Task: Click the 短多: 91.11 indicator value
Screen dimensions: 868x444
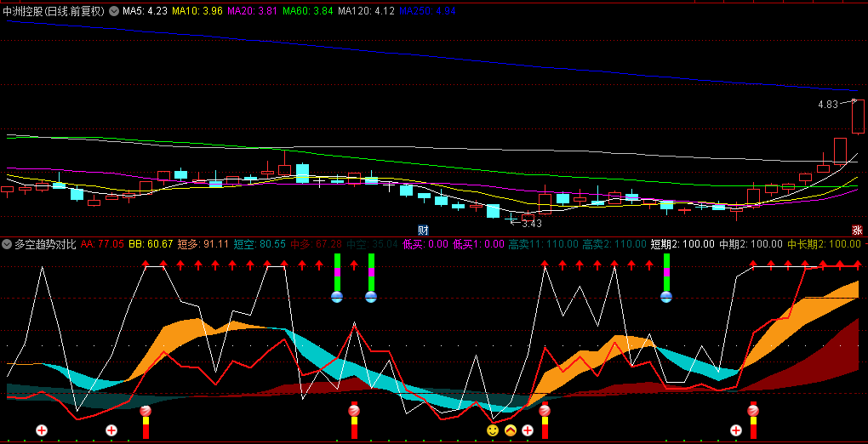Action: 203,244
